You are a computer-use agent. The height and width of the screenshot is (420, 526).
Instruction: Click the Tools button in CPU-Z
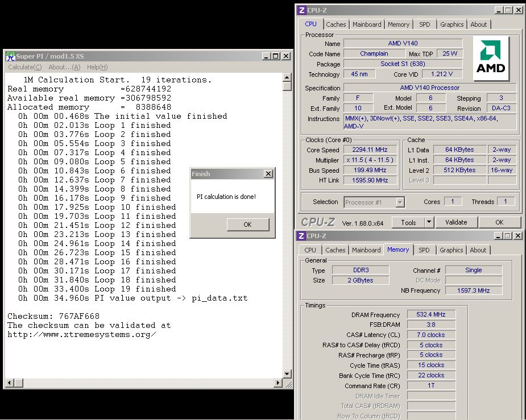coord(408,223)
